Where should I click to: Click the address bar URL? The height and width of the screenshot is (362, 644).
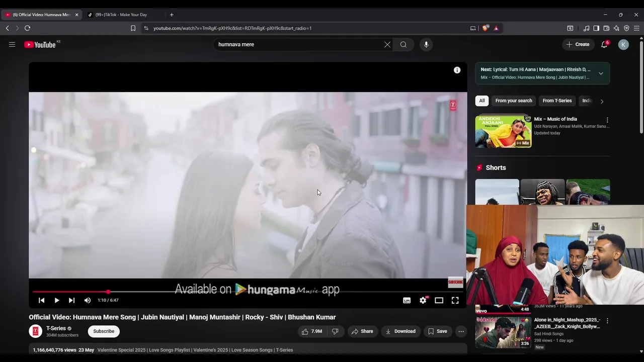232,28
